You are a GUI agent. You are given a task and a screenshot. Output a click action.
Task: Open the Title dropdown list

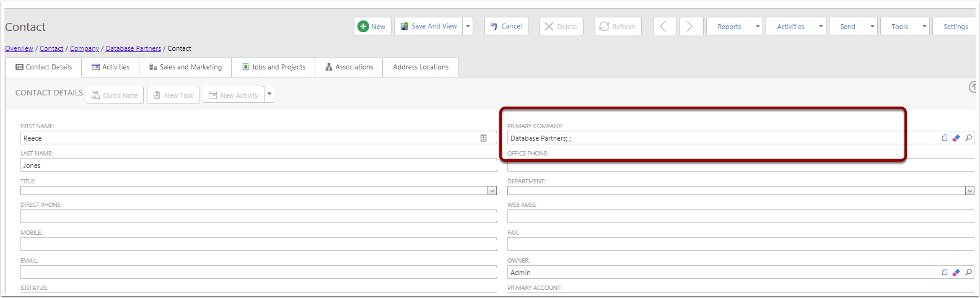point(492,191)
